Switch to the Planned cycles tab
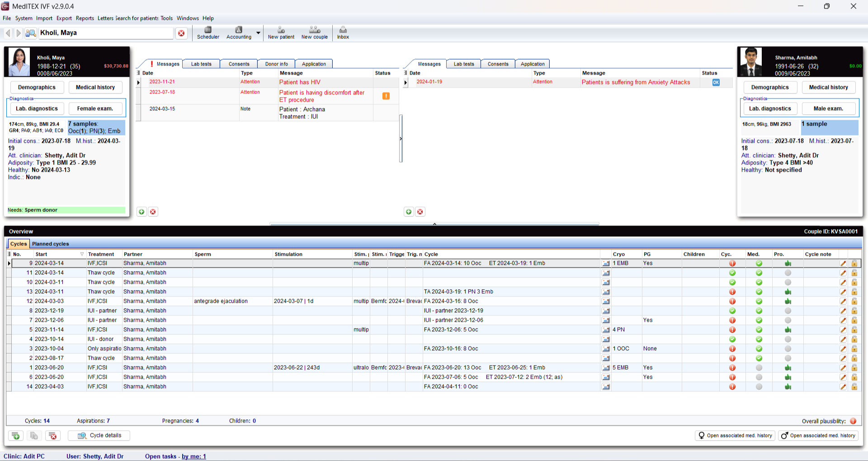868x461 pixels. coord(51,244)
